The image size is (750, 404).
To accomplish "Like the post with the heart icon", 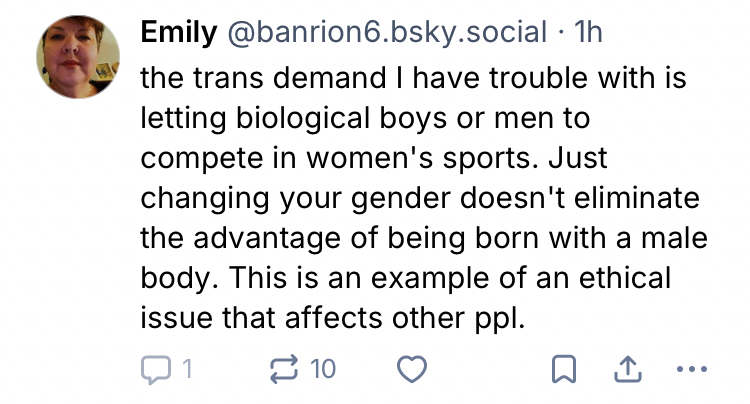I will click(x=412, y=369).
